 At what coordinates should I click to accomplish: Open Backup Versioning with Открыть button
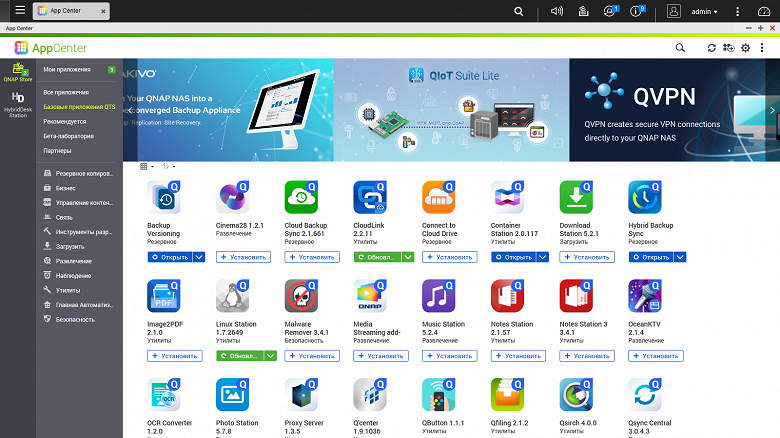click(x=170, y=257)
